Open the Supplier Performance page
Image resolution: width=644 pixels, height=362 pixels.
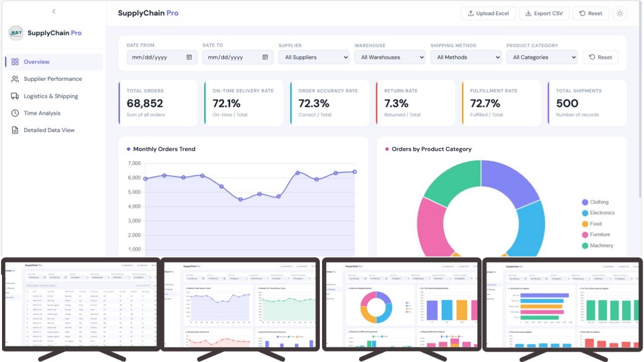pos(54,79)
